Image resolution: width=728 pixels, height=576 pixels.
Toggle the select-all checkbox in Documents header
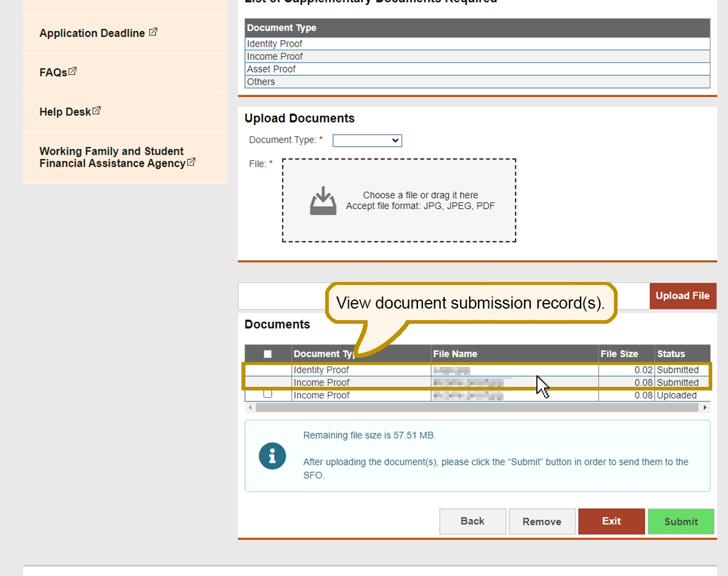(x=268, y=354)
